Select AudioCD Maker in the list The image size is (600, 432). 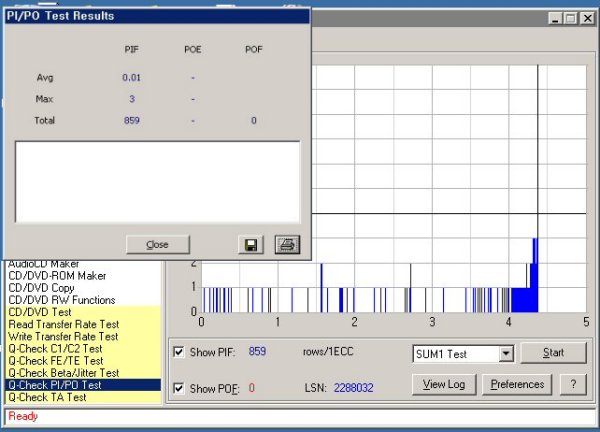click(83, 264)
